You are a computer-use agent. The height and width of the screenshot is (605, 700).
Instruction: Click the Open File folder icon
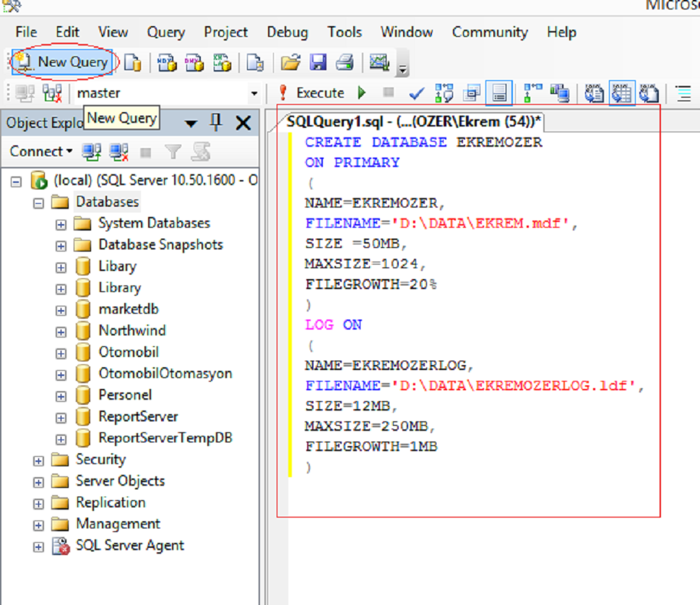(290, 63)
